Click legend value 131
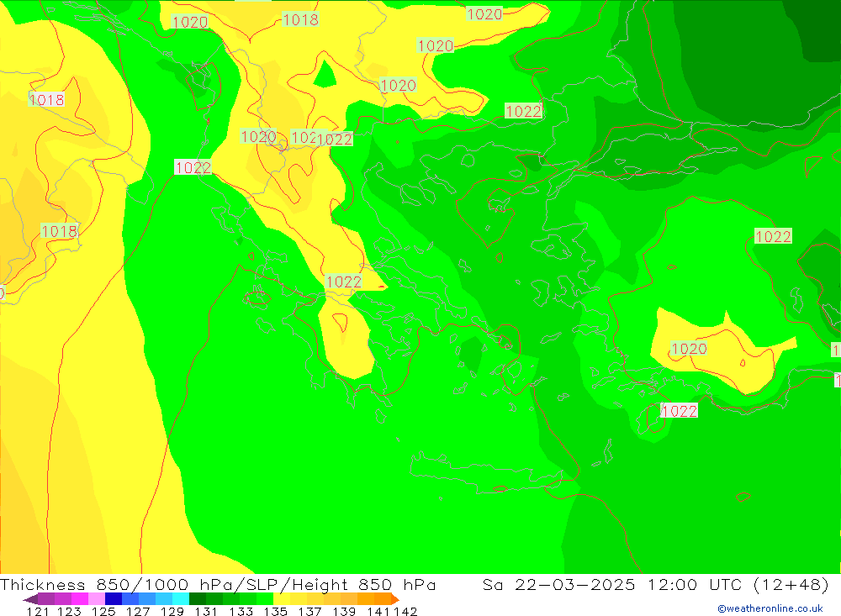841x616 pixels. (206, 611)
